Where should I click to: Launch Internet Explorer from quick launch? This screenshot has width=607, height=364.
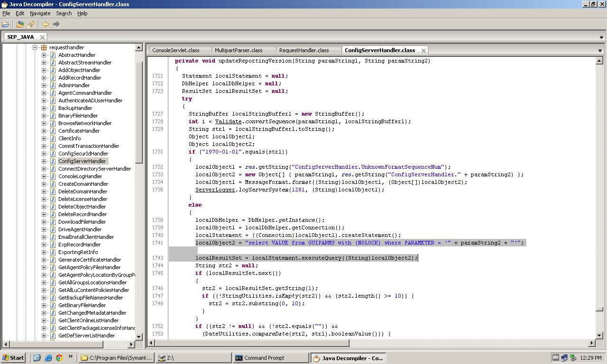click(x=48, y=358)
